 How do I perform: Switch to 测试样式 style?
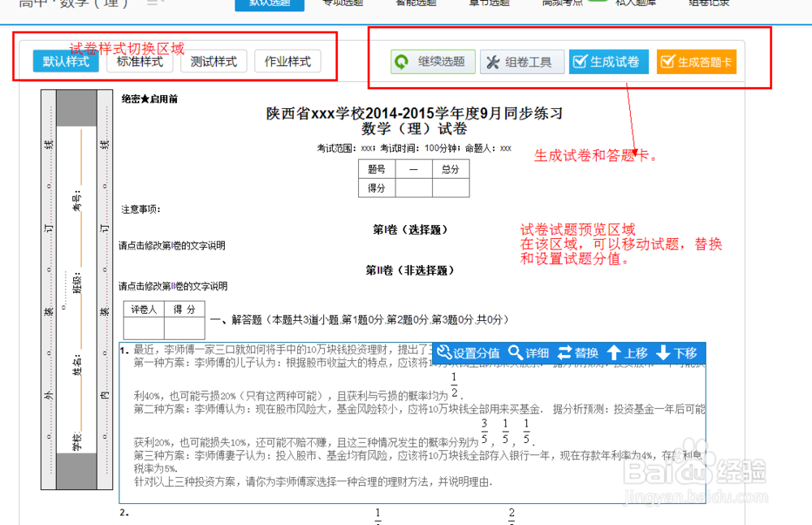[x=214, y=61]
